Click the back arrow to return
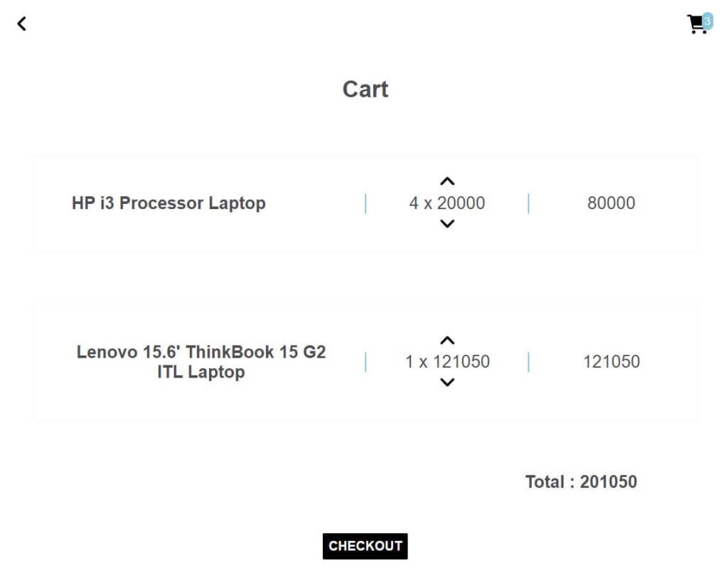Viewport: 728px width, 578px height. click(22, 23)
